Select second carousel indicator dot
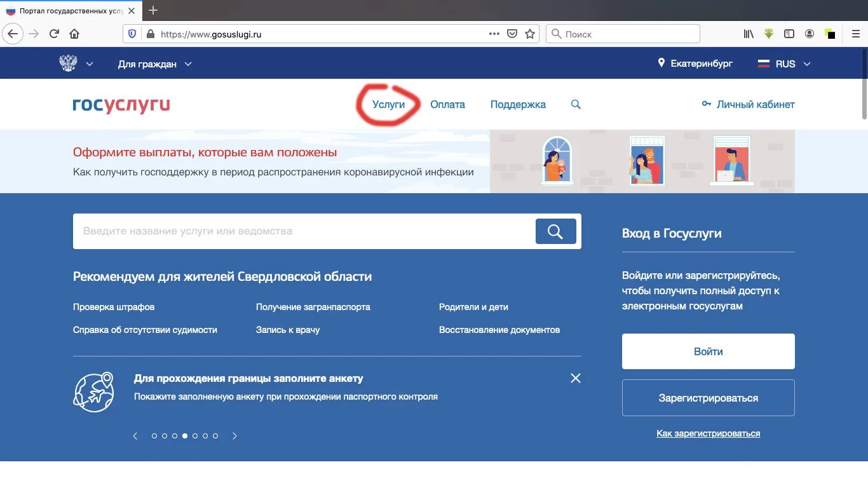The image size is (868, 488). (x=165, y=436)
